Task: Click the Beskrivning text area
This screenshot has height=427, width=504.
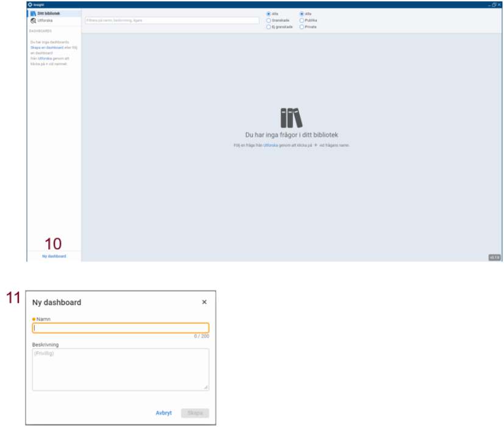Action: (121, 370)
